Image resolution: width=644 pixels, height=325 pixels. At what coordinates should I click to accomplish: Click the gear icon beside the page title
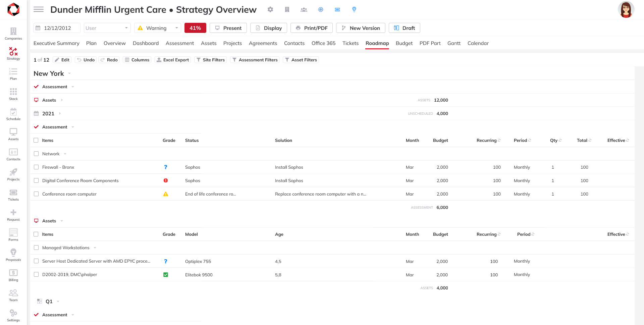pyautogui.click(x=270, y=9)
